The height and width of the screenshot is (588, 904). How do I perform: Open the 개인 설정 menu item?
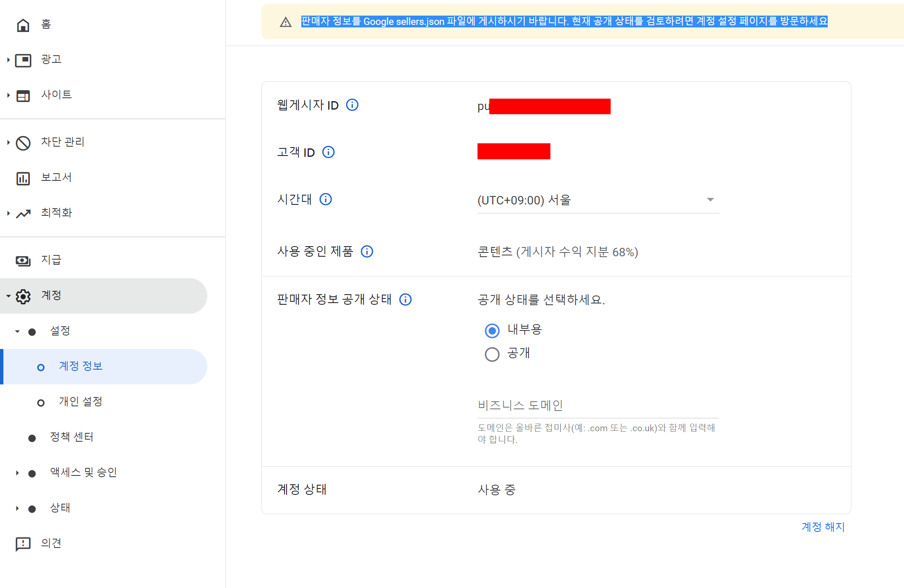point(80,402)
